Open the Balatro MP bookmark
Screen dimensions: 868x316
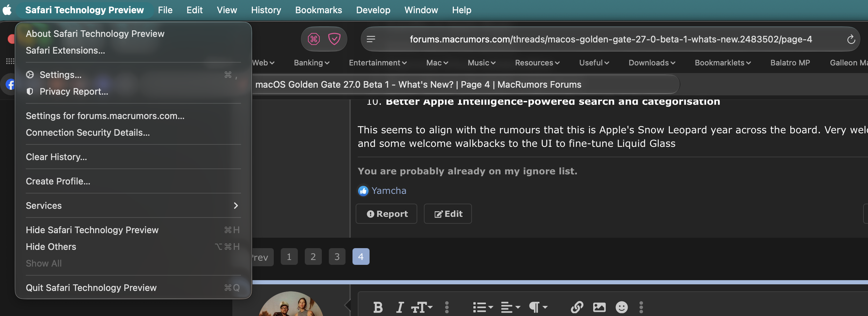[790, 63]
